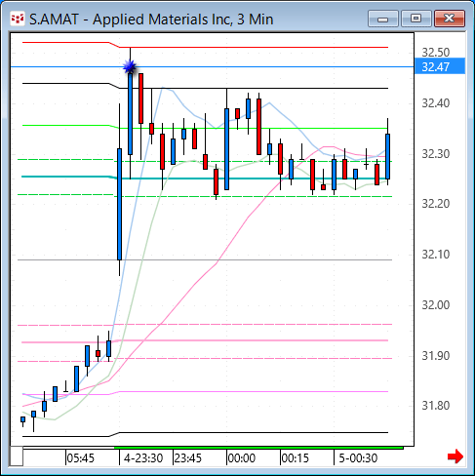Click the 23:45 time axis label

pyautogui.click(x=188, y=458)
